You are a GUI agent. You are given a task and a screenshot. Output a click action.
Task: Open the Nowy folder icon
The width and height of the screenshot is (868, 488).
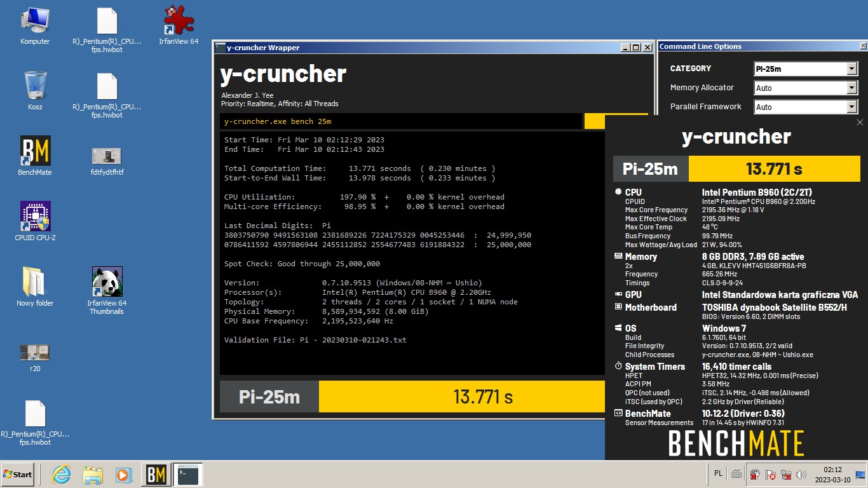[x=35, y=286]
